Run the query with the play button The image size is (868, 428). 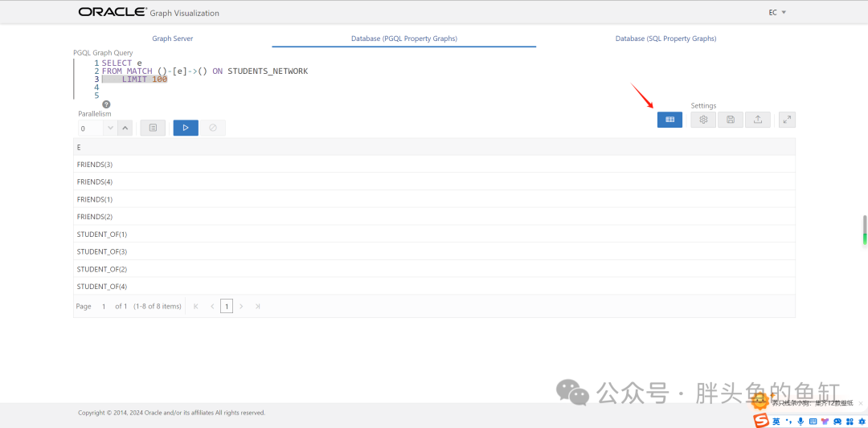click(186, 128)
